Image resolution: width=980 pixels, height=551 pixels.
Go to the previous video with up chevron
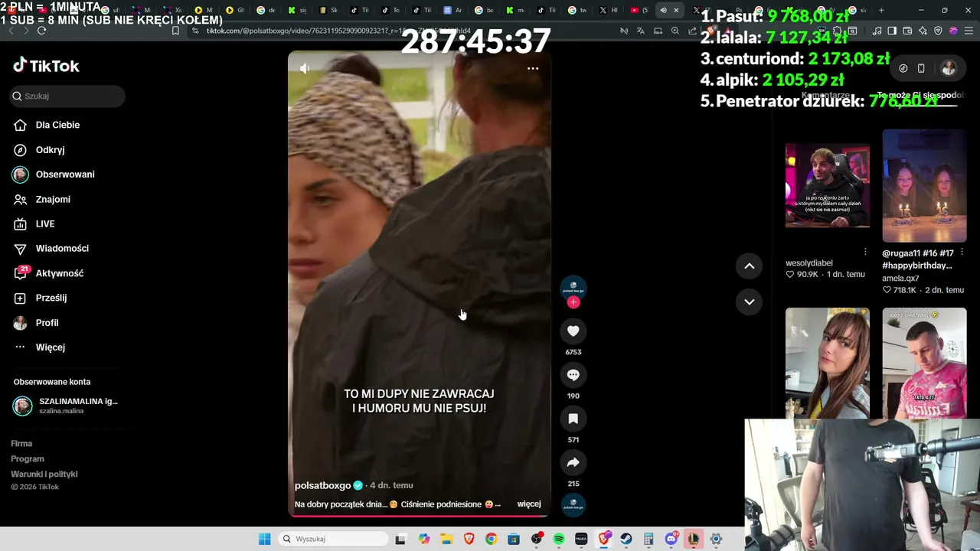pos(750,266)
